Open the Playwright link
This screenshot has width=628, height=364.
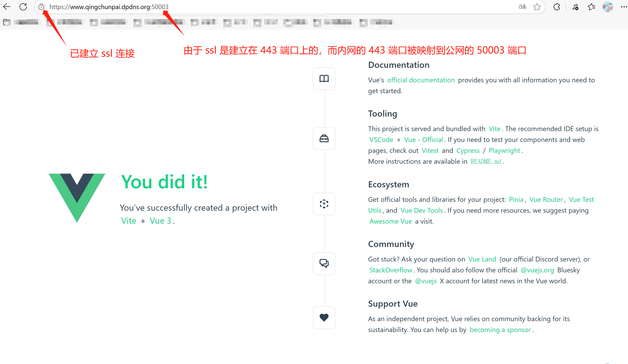tap(504, 151)
